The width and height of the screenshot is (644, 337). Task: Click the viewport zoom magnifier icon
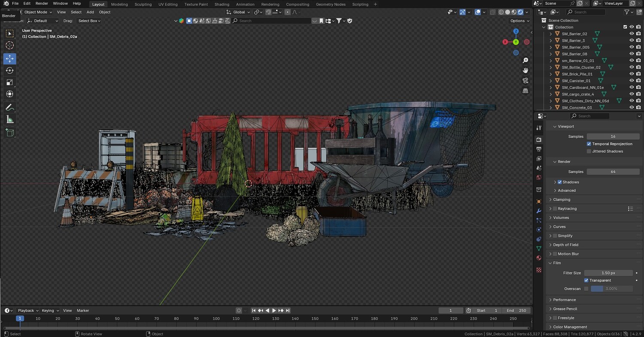point(526,60)
